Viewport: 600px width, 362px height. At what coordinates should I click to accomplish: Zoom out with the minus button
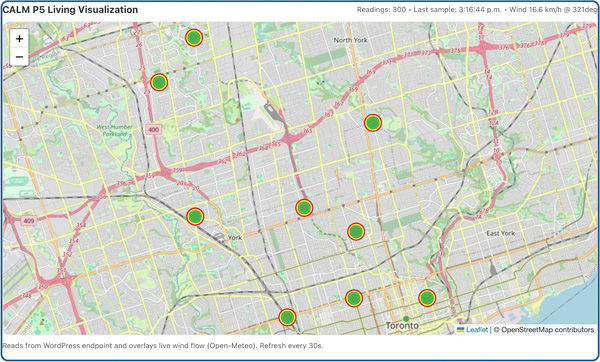tap(19, 57)
